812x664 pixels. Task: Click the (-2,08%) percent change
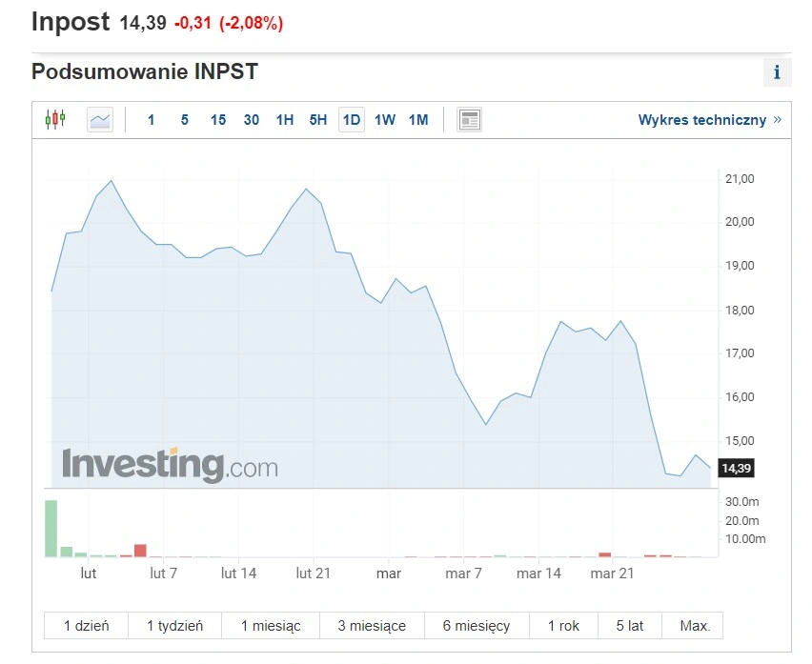252,23
